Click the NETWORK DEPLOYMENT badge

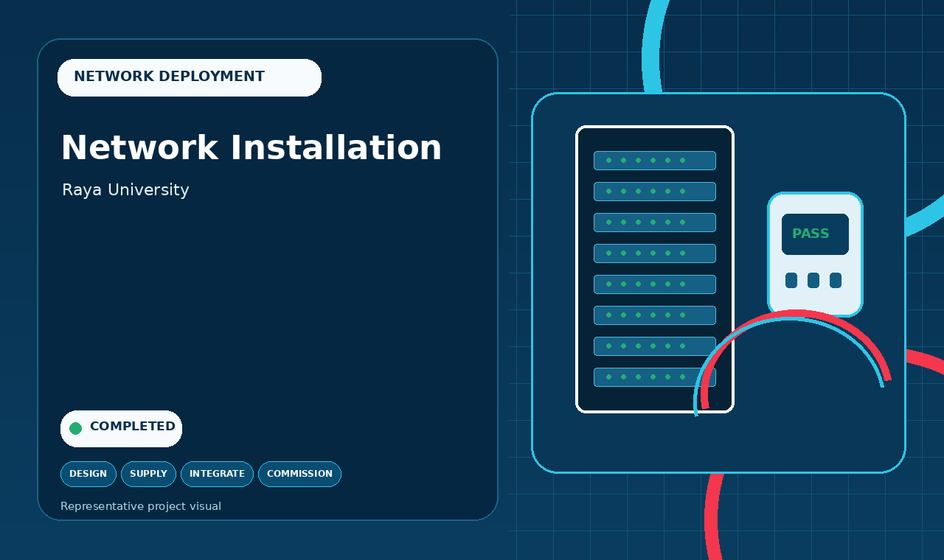click(190, 77)
